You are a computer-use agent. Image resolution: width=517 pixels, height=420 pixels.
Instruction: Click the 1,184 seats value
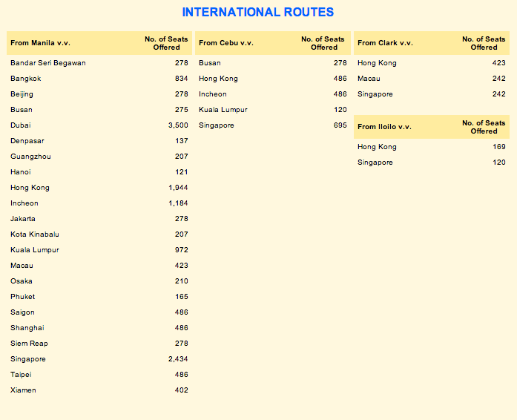pyautogui.click(x=178, y=203)
